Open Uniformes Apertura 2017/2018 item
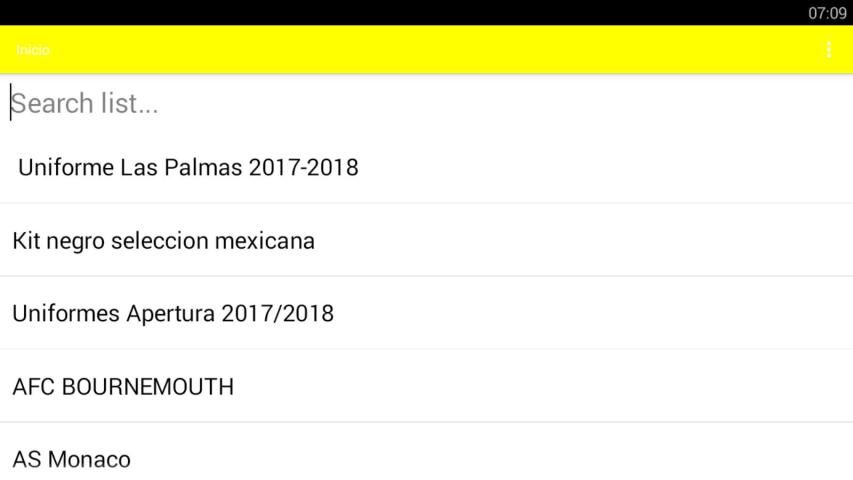Screen dimensions: 853x480 [173, 314]
